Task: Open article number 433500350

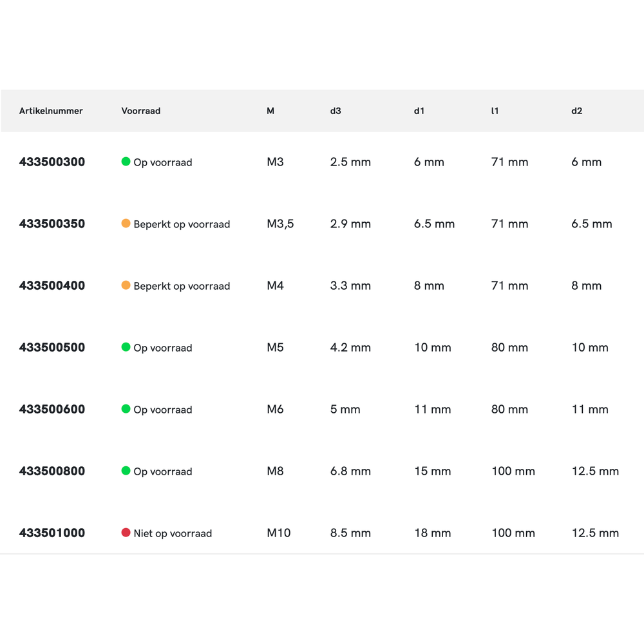Action: (x=52, y=224)
